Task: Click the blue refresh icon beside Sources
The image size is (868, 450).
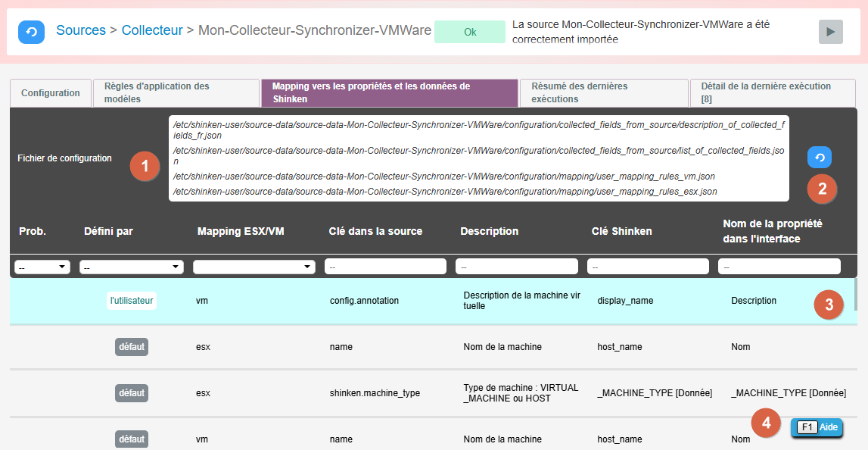Action: [x=31, y=32]
